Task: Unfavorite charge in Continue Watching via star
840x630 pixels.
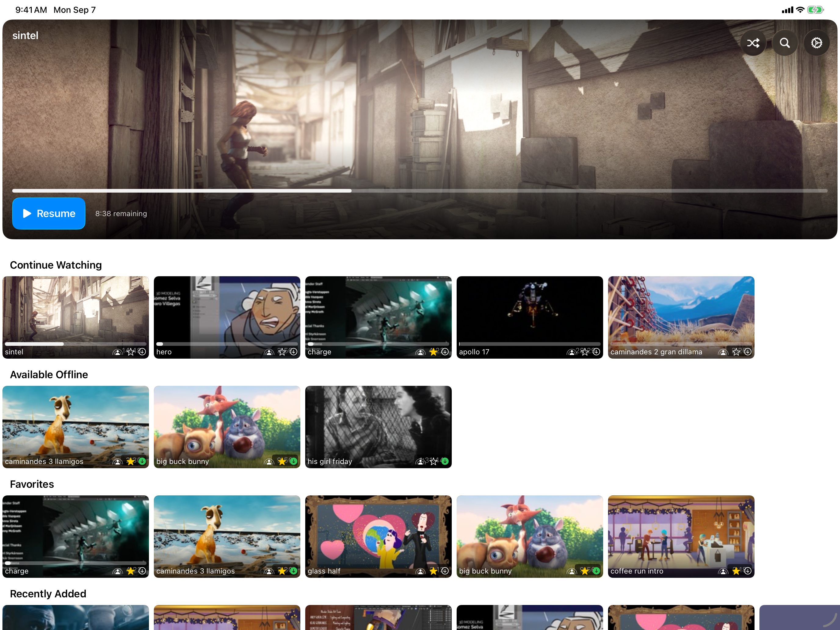Action: (x=433, y=352)
